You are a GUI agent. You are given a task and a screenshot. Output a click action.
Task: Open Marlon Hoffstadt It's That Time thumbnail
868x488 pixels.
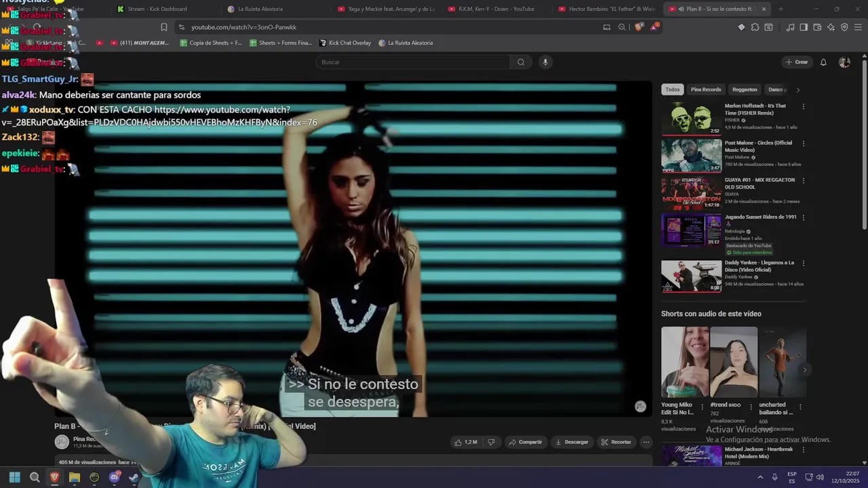[x=692, y=118]
